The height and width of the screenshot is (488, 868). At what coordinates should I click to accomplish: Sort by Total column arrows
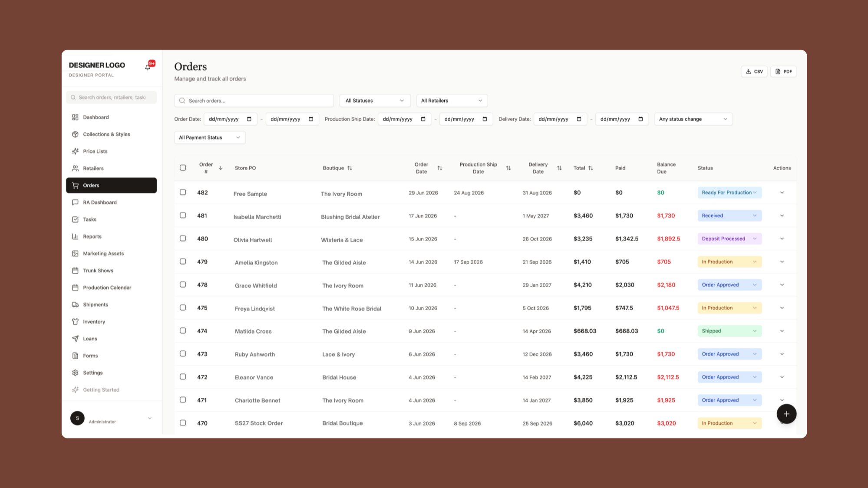click(x=591, y=168)
